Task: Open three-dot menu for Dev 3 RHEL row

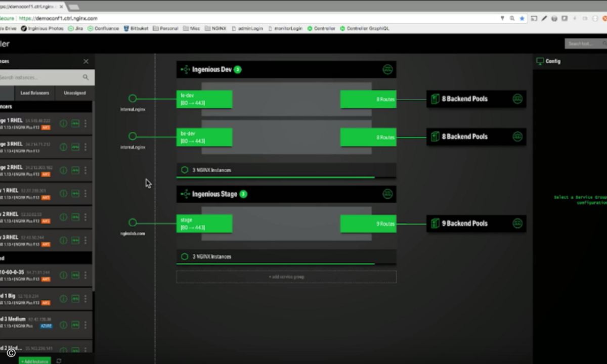Action: [x=85, y=241]
